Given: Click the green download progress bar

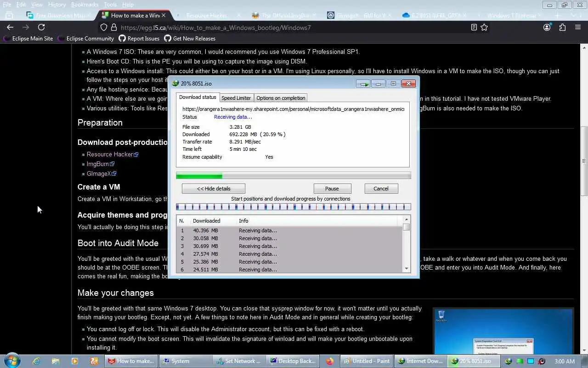Looking at the screenshot, I should coord(293,176).
